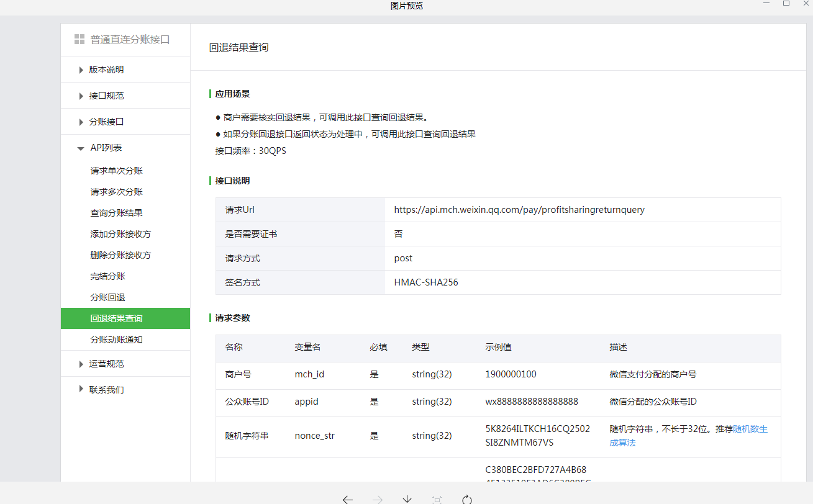The width and height of the screenshot is (813, 504).
Task: Open the 请求多次分账 API page
Action: (x=116, y=192)
